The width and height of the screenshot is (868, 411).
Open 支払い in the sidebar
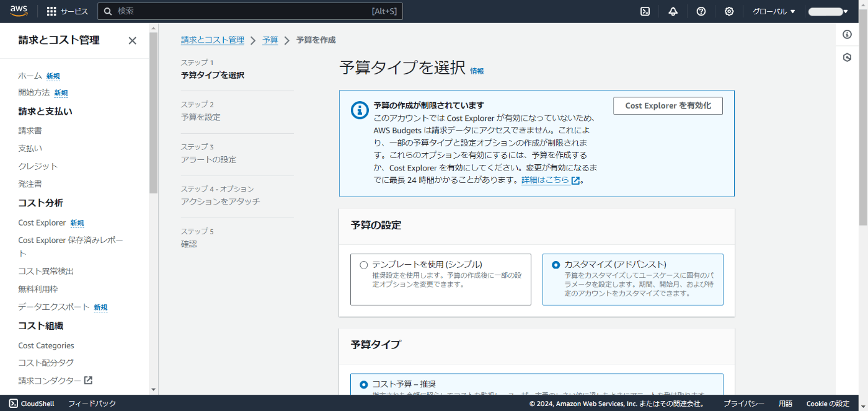point(30,149)
